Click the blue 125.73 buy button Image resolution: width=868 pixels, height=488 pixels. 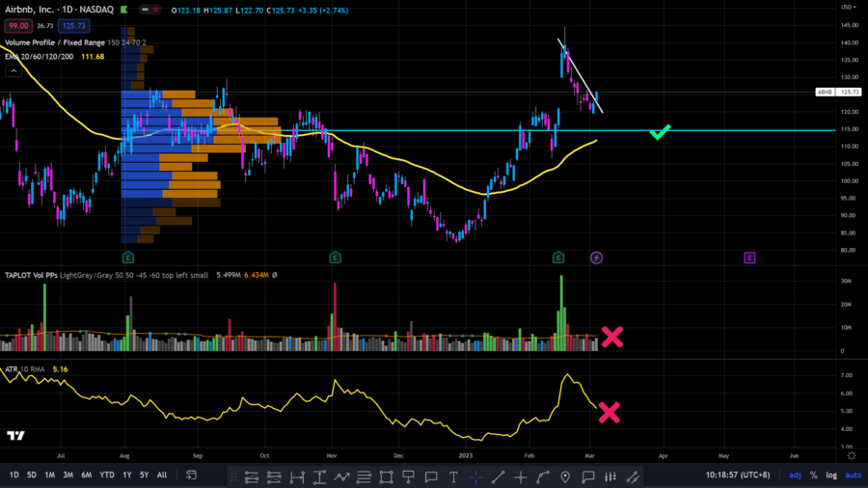(73, 25)
